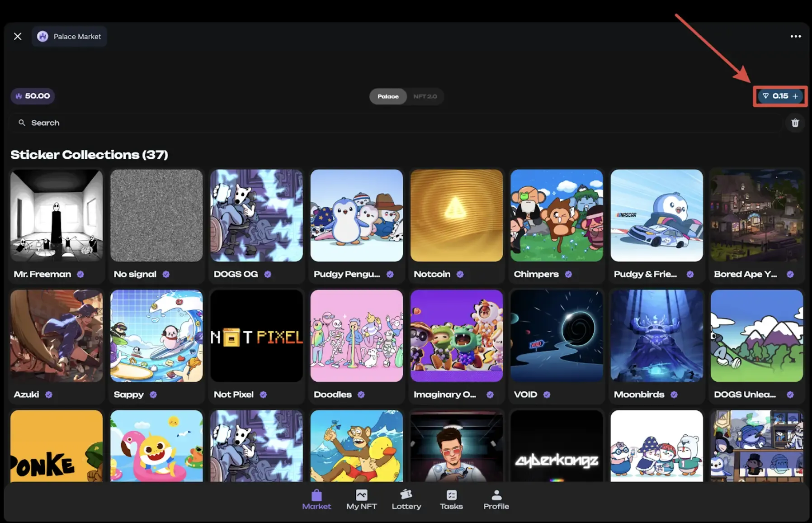Open the Mr. Freeman sticker collection

click(57, 216)
